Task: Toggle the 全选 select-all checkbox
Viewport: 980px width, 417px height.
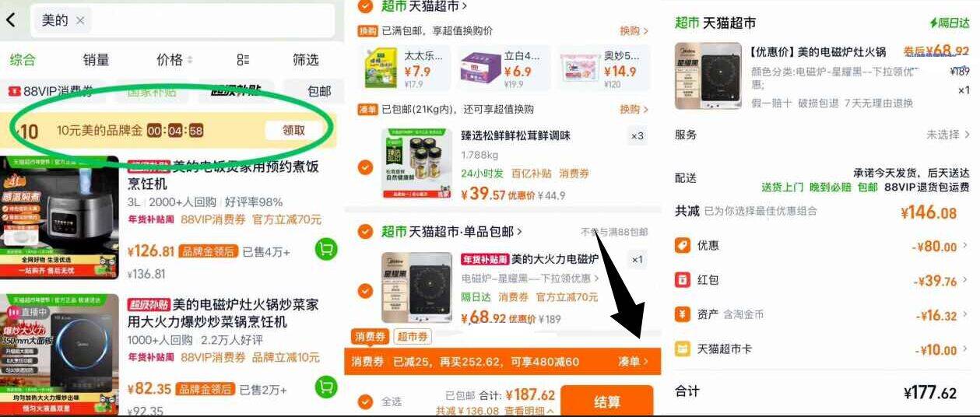Action: (x=364, y=401)
